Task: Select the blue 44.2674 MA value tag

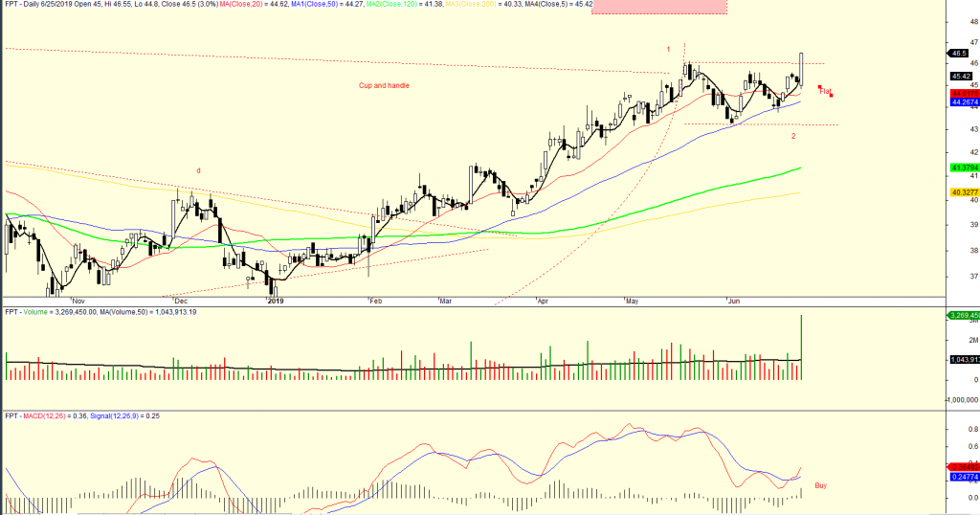Action: click(x=962, y=101)
